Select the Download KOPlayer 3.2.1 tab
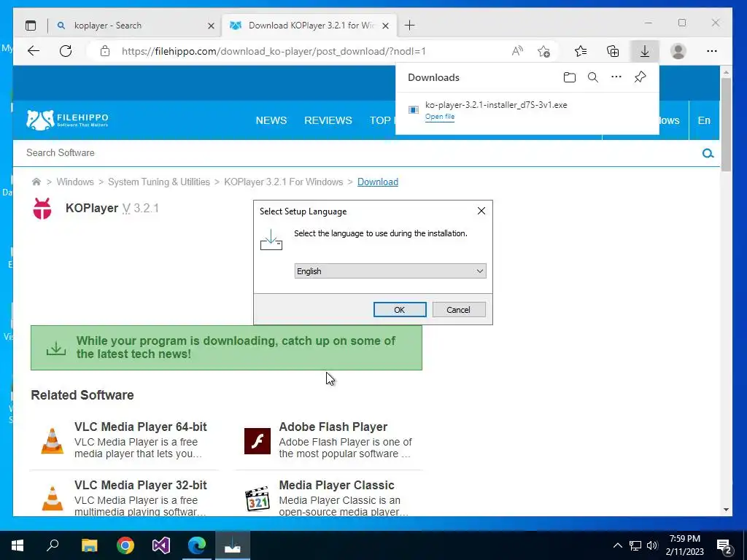 tap(311, 26)
